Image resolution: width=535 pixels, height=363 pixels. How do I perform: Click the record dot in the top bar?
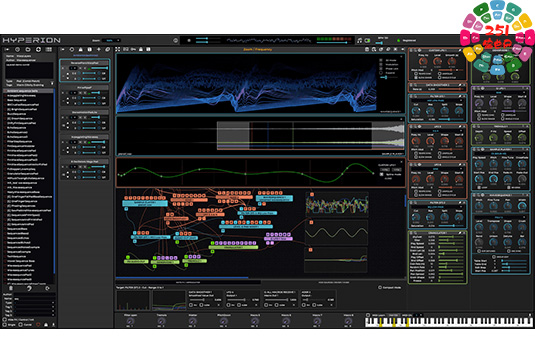click(189, 40)
